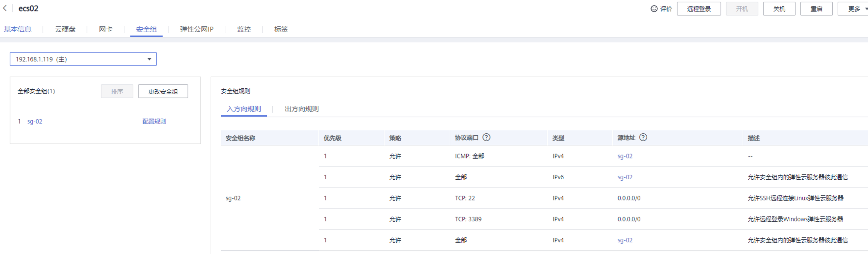Click the 更改安全组 button
The image size is (868, 254).
163,91
